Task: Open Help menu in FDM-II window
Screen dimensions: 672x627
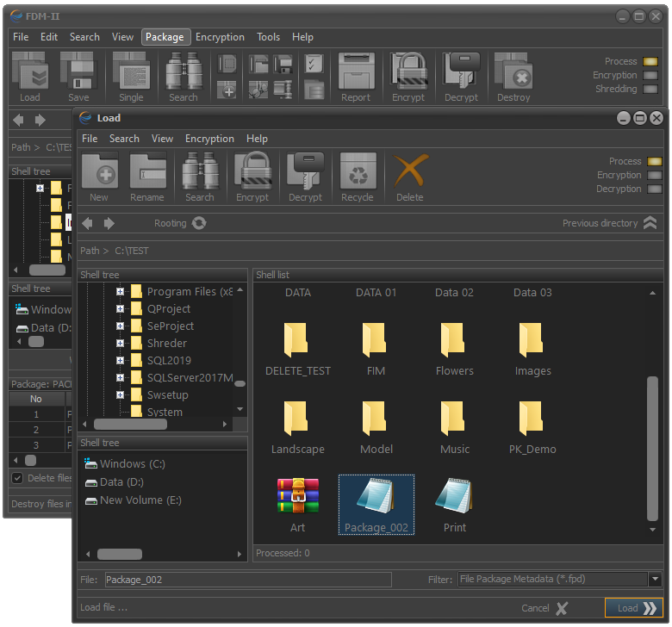Action: tap(302, 37)
